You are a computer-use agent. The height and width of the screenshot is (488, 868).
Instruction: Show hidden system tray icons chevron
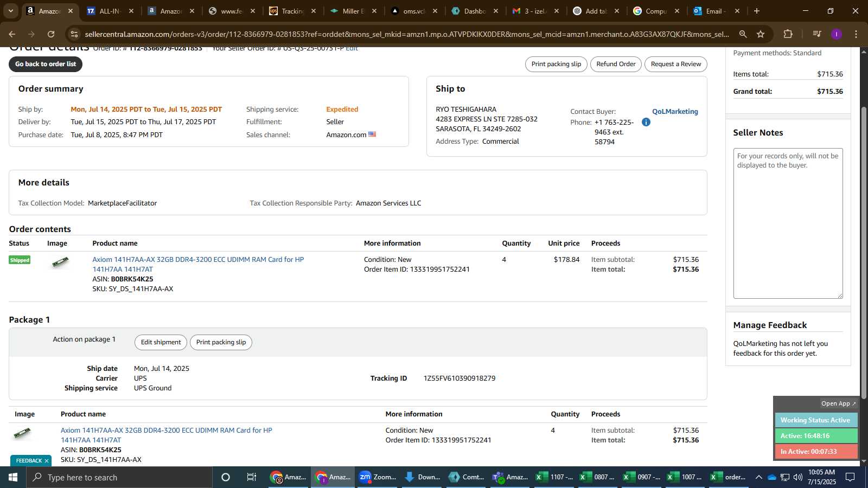tap(758, 478)
